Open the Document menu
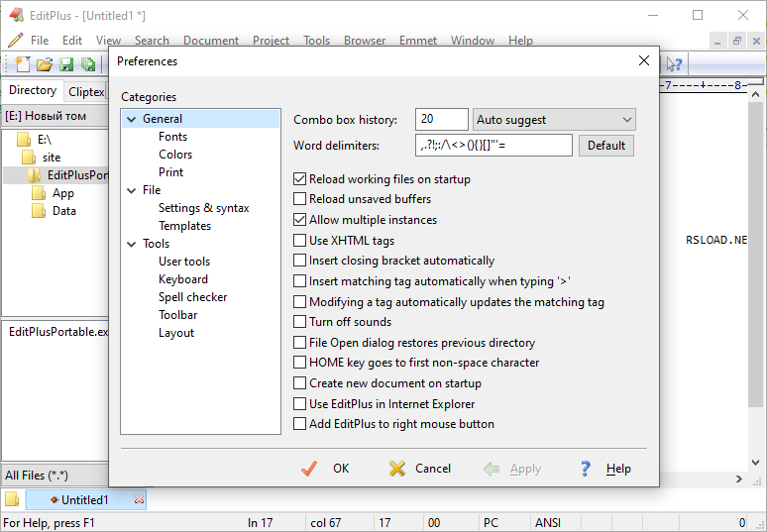 tap(211, 41)
